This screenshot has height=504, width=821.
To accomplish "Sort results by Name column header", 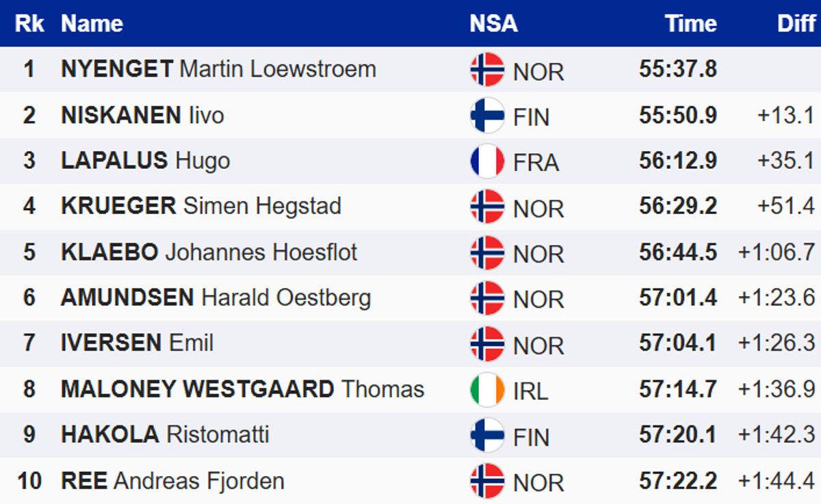I will tap(92, 24).
